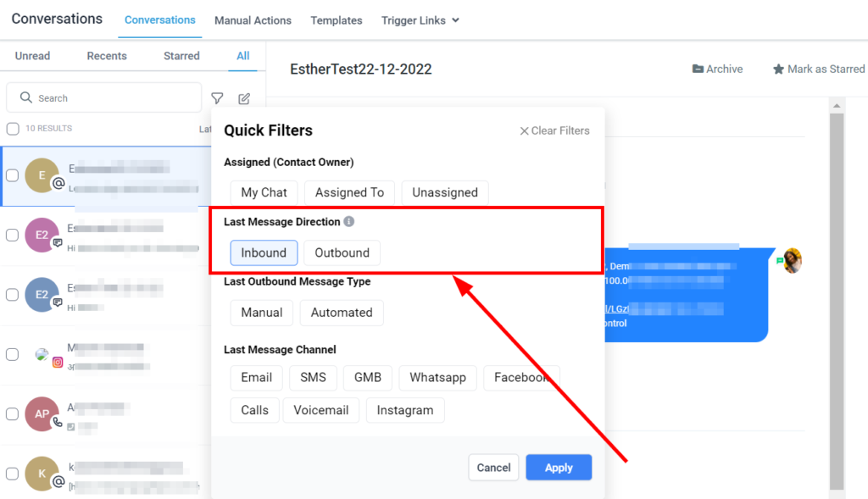
Task: Tick the select-all checkbox beside 10 RESULTS
Action: (13, 128)
